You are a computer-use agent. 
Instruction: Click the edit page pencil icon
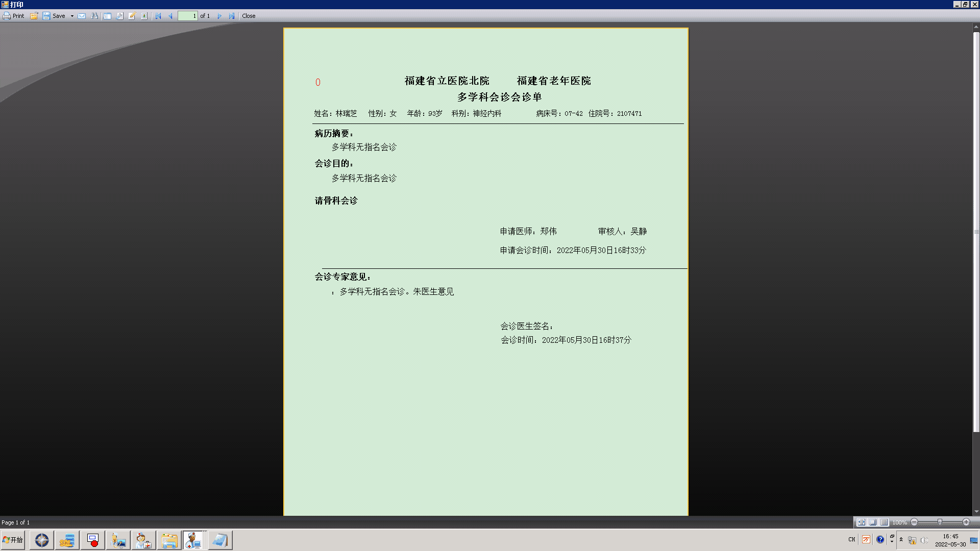[x=132, y=16]
